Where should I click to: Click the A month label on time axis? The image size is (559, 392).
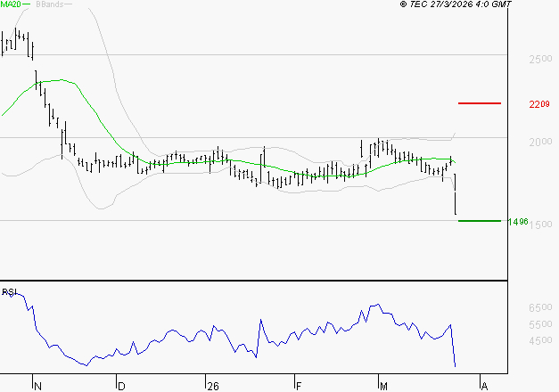(484, 387)
